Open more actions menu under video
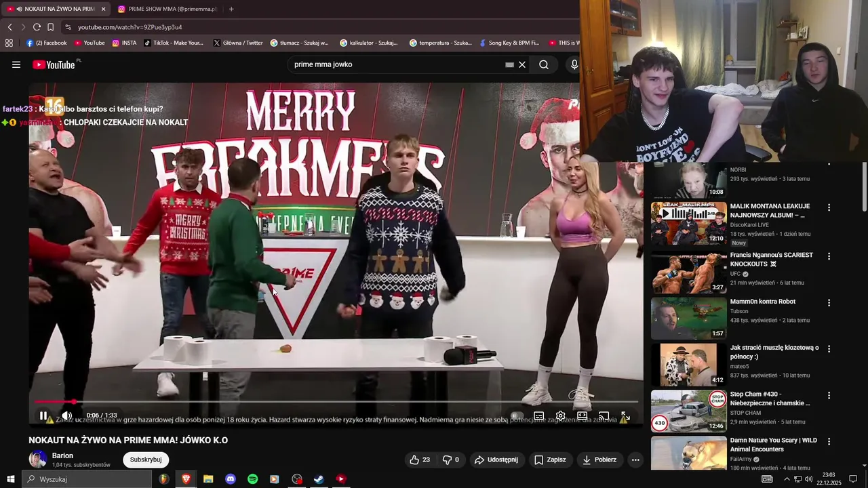Viewport: 868px width, 488px height. pyautogui.click(x=635, y=460)
